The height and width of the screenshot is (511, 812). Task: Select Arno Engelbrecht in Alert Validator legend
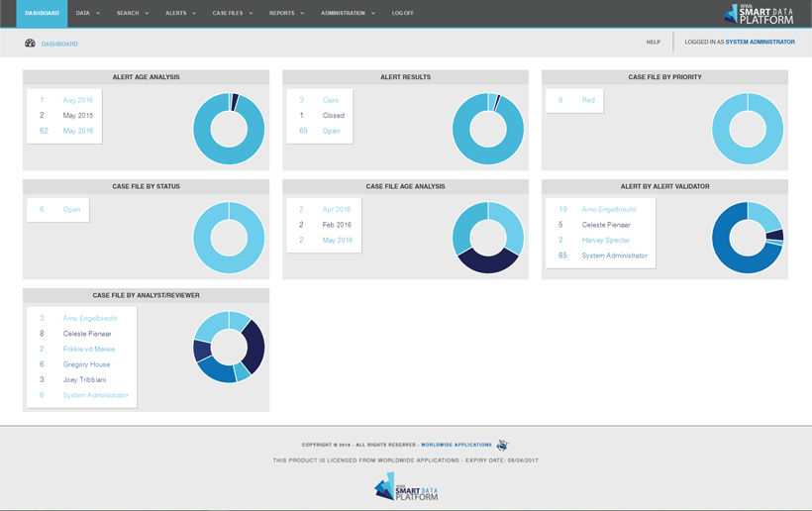coord(608,209)
